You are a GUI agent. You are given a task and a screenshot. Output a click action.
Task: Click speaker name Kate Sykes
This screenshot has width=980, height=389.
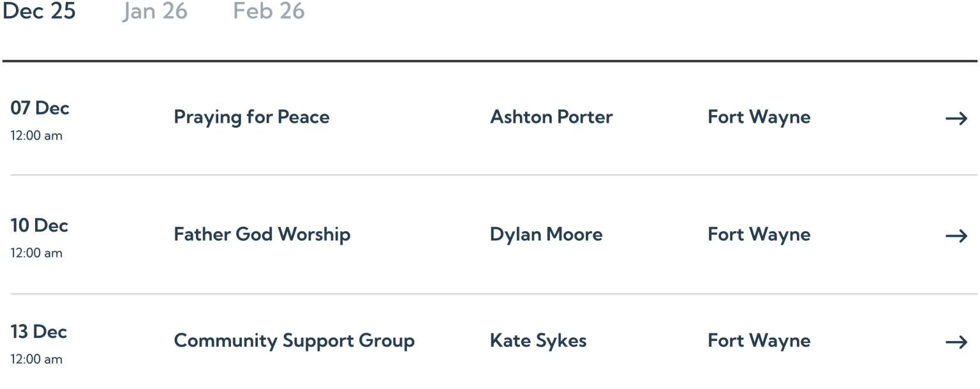coord(538,341)
